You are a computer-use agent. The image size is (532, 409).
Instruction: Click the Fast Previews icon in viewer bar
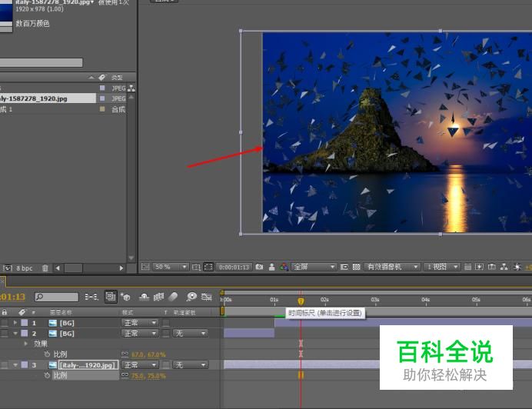(480, 267)
